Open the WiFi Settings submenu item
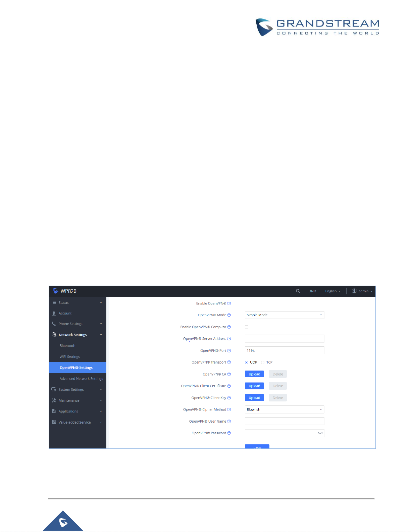 coord(78,357)
